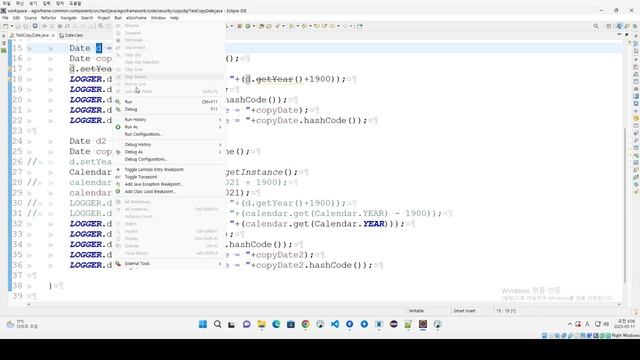The image size is (640, 360).
Task: Click the IME language indicator A in tray
Action: pos(587,324)
